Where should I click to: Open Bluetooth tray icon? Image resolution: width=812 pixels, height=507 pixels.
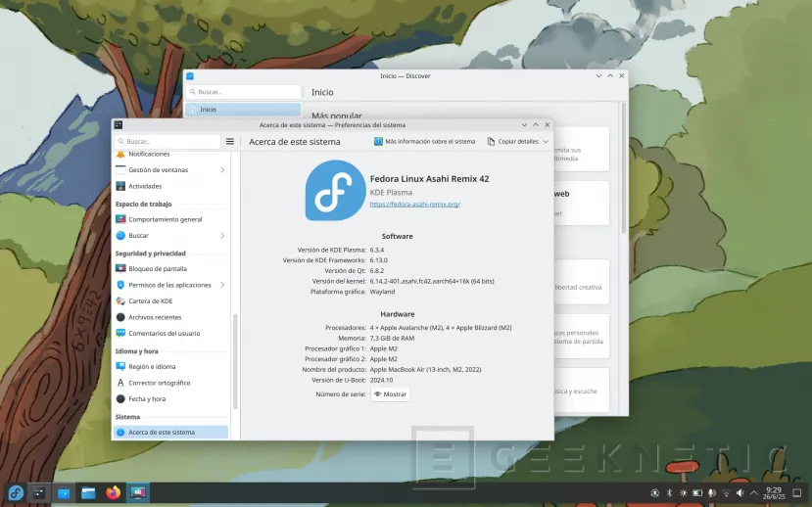pyautogui.click(x=669, y=493)
